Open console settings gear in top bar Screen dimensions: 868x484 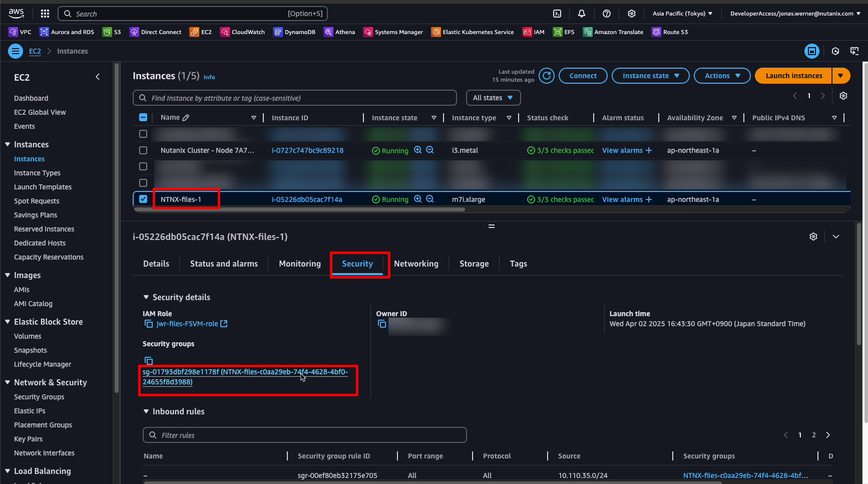click(632, 14)
